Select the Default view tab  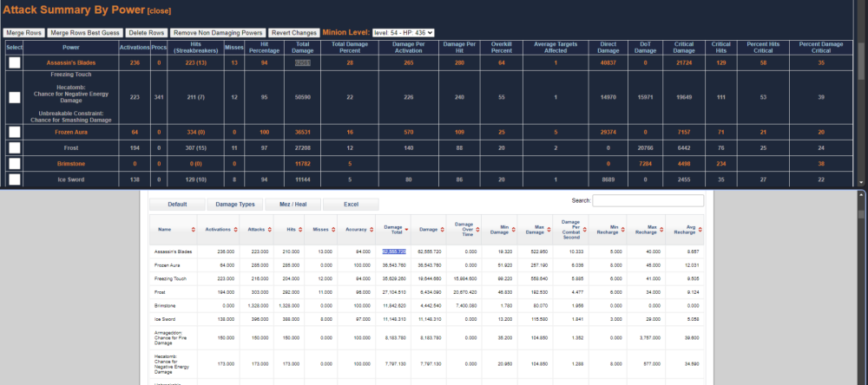(x=176, y=205)
